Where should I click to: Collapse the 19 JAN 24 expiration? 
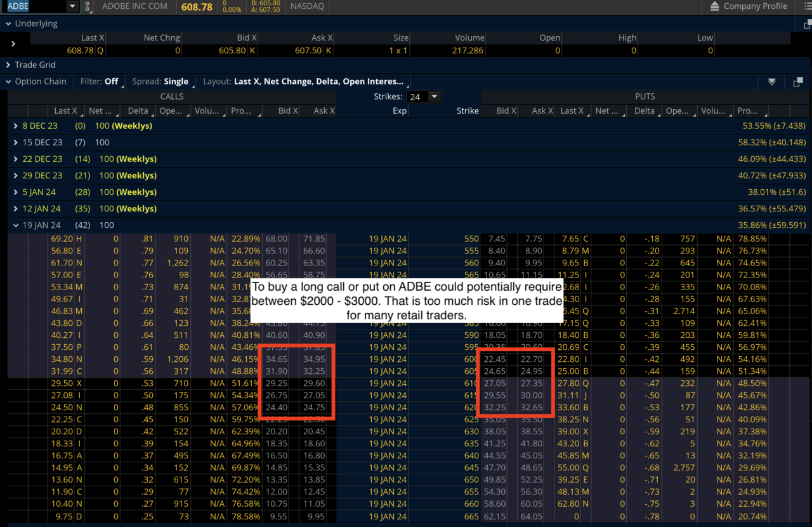pos(16,225)
